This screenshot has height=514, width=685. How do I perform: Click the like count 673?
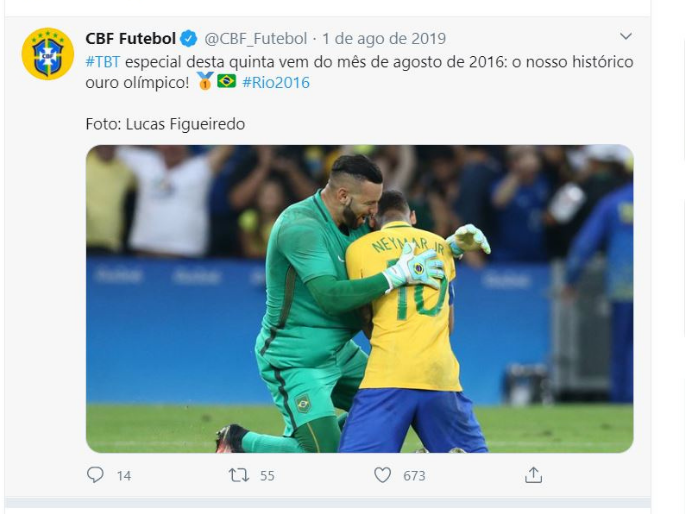pos(414,476)
